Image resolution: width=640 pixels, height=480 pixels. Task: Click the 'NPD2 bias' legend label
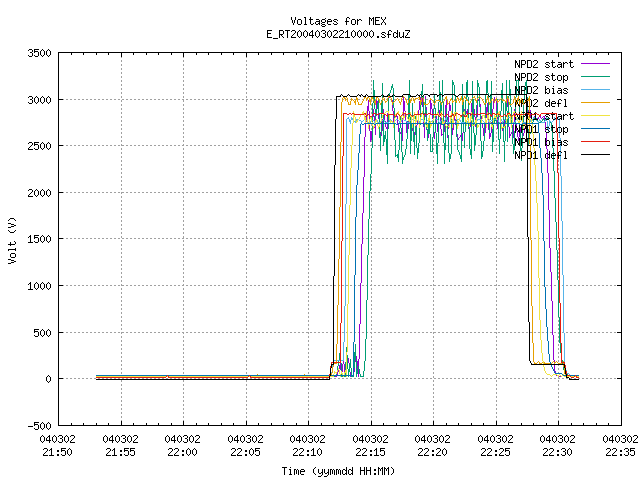[x=541, y=90]
